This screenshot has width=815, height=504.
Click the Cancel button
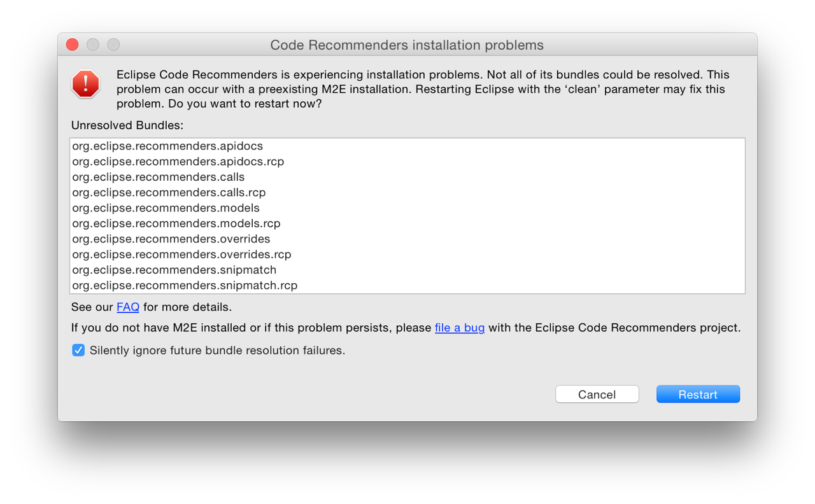point(597,394)
